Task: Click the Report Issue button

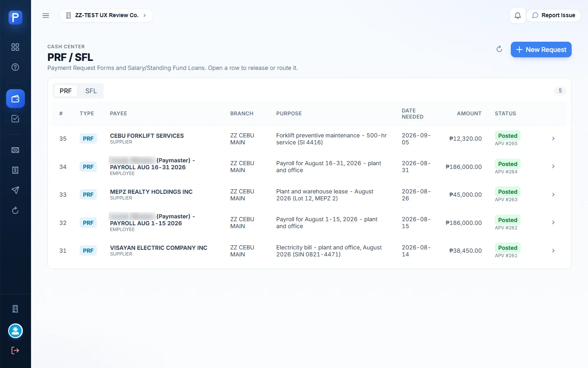Action: [x=554, y=15]
